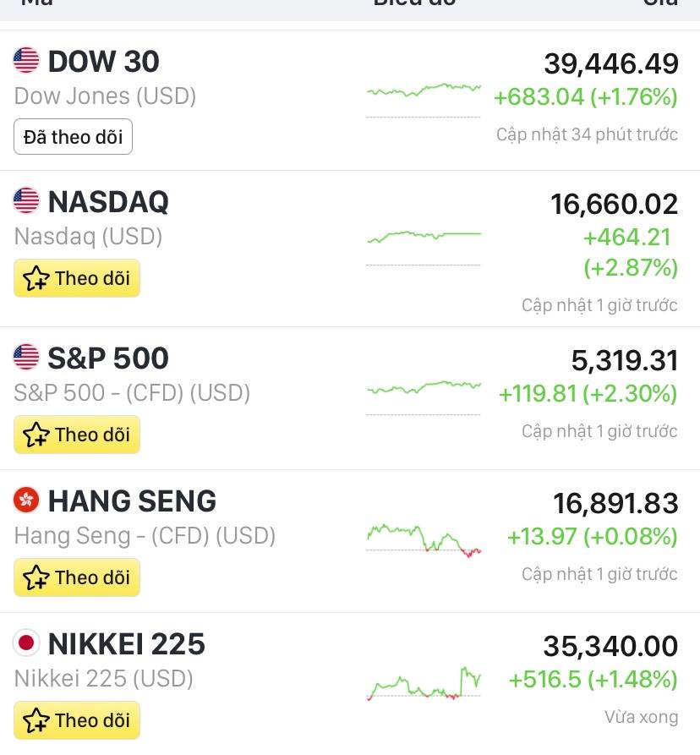Screen dimensions: 700x755
Task: Click the US flag icon beside DOW 30
Action: point(26,61)
